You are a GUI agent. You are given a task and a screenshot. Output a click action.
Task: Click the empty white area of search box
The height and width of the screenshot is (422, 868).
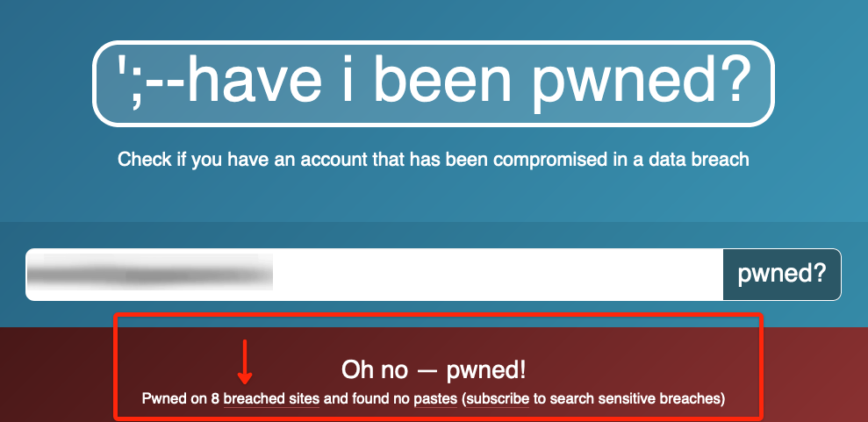click(499, 275)
